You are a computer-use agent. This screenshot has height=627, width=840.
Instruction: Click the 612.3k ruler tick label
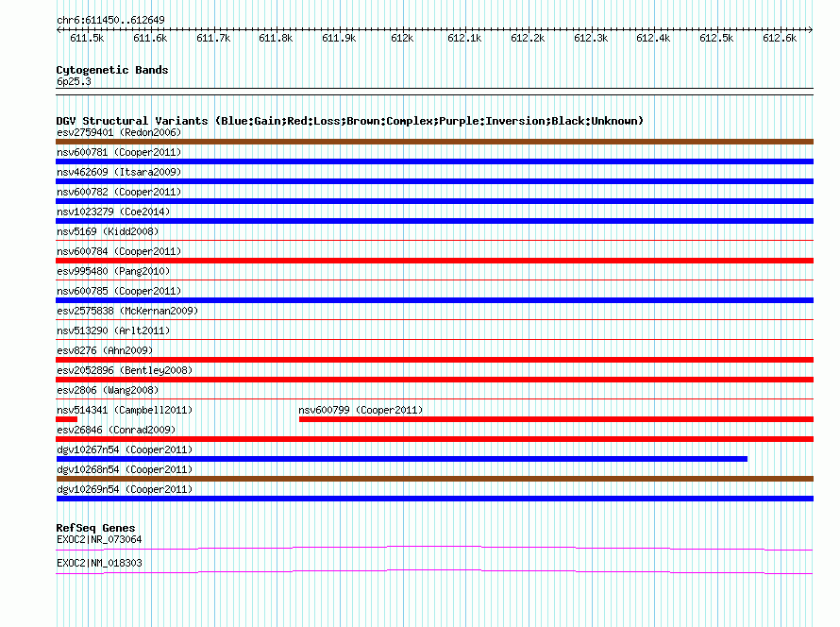pyautogui.click(x=591, y=38)
